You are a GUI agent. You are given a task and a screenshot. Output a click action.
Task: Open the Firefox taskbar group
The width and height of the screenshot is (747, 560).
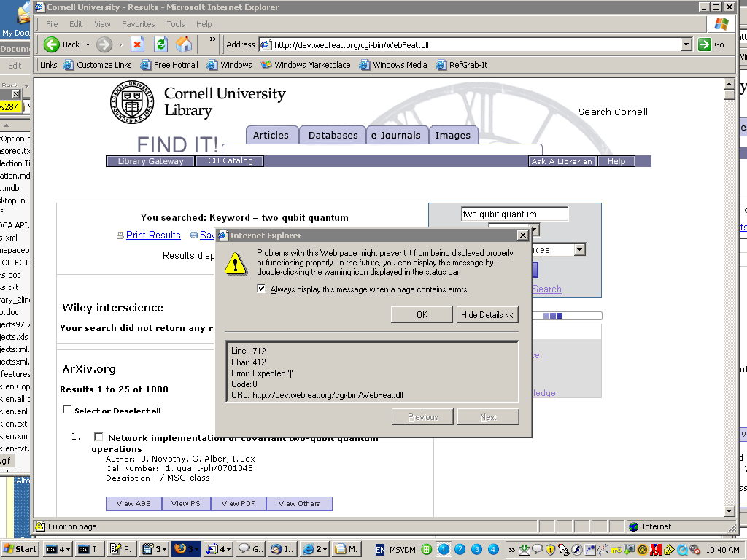[186, 549]
